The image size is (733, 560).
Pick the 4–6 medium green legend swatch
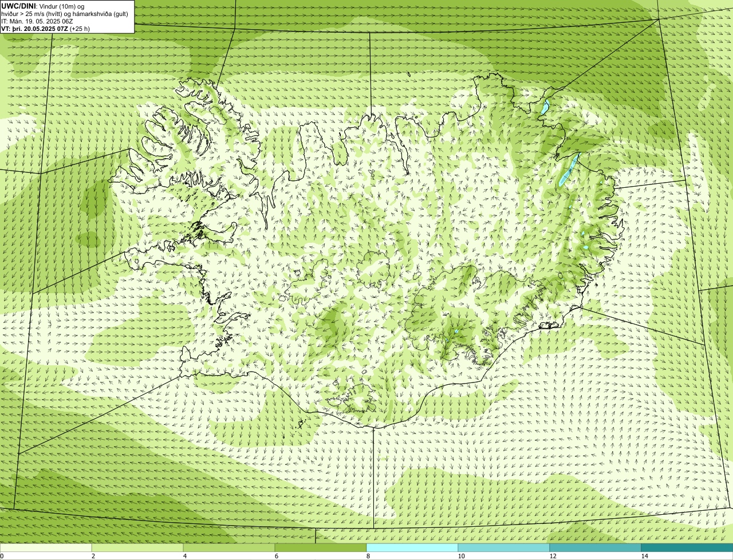pyautogui.click(x=229, y=547)
